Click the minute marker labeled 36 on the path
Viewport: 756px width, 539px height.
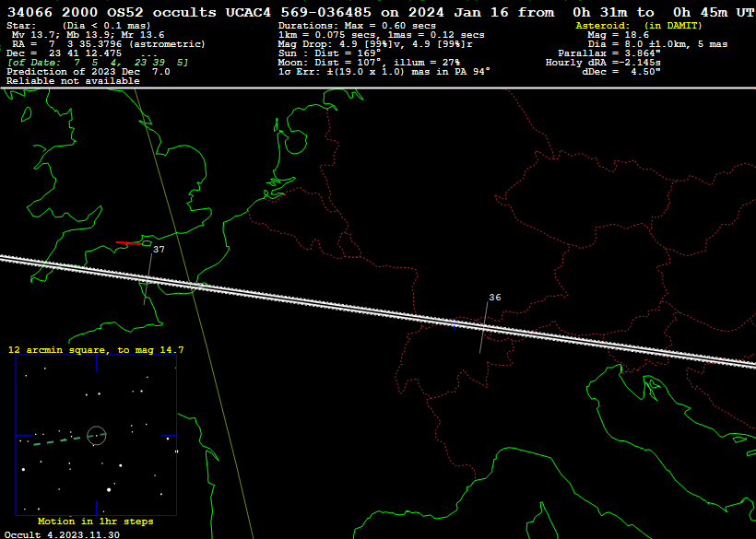tap(484, 327)
